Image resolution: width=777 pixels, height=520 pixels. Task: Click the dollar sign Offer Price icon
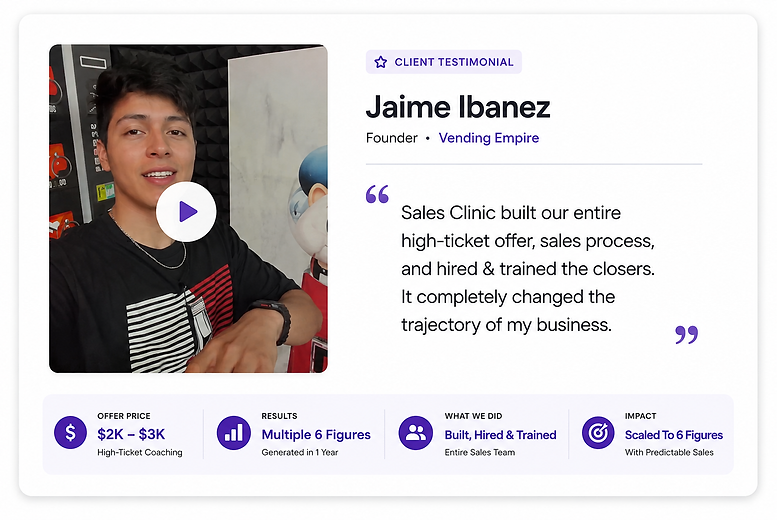click(x=70, y=432)
